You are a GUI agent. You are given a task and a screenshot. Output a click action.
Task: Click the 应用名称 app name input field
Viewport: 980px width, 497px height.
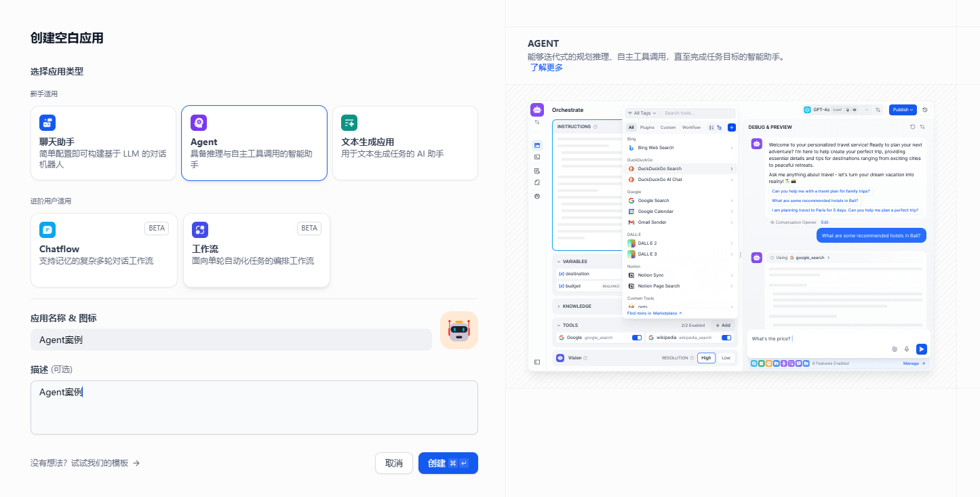click(x=231, y=340)
